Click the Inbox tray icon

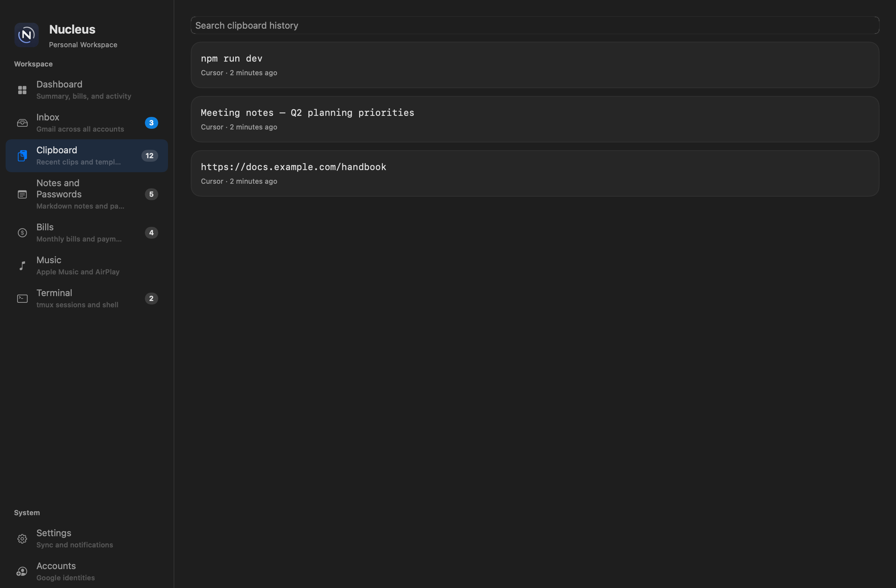pos(22,123)
